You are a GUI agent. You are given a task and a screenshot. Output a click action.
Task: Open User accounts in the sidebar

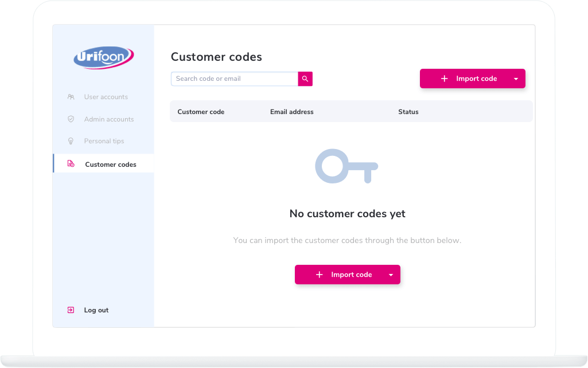pyautogui.click(x=106, y=97)
